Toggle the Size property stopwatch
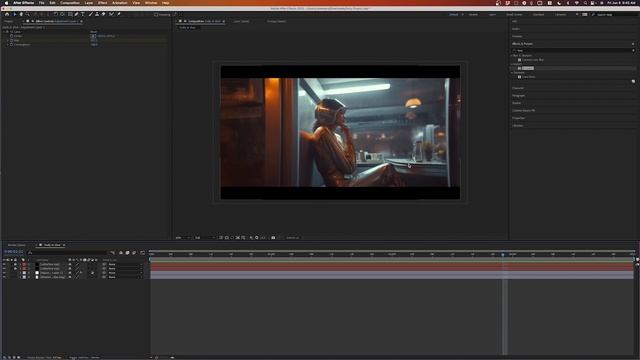This screenshot has width=640, height=360. pos(11,40)
